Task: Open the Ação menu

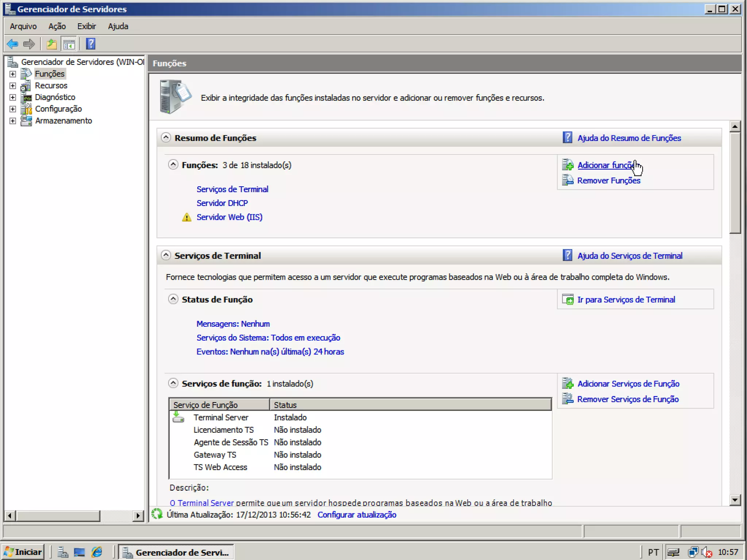Action: click(57, 26)
